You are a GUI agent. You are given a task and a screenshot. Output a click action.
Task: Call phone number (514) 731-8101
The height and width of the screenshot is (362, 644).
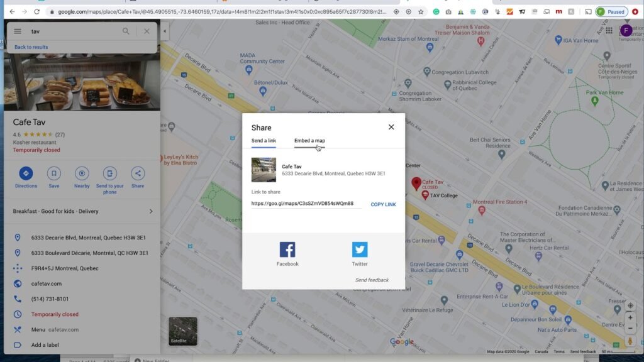point(82,299)
